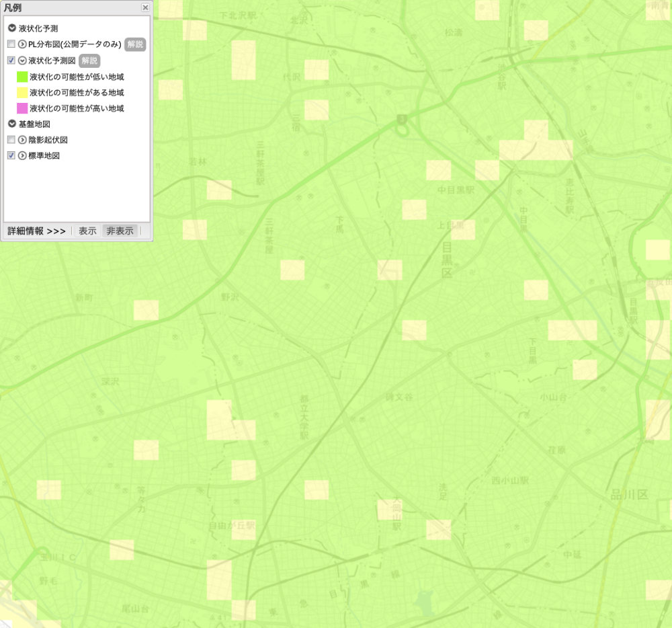The height and width of the screenshot is (628, 672).
Task: Expand the 陰影起伏図 layer arrow icon
Action: tap(22, 140)
